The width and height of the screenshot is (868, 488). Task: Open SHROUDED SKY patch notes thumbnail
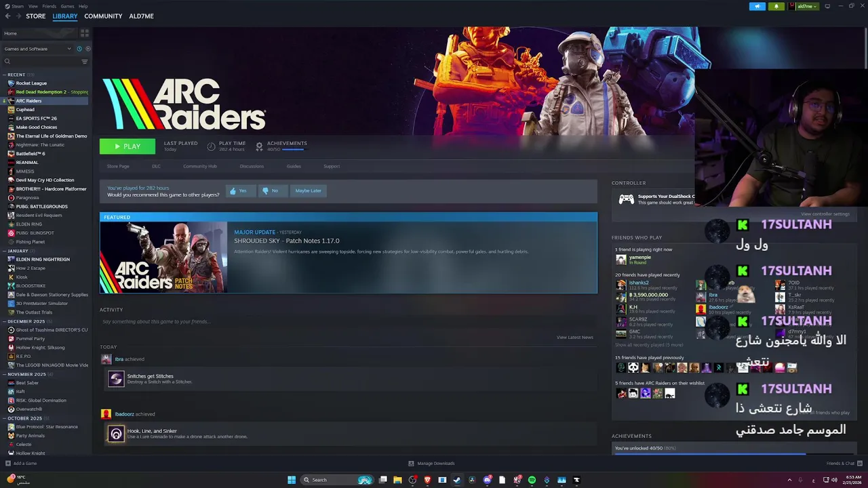pos(163,258)
